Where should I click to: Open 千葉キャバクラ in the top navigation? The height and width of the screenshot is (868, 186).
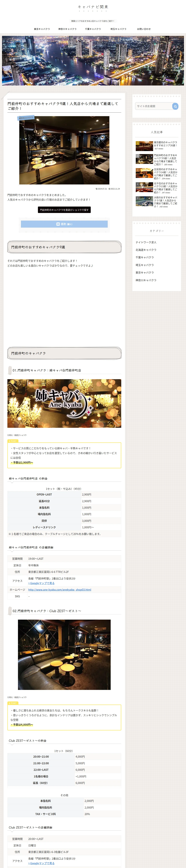point(93,29)
